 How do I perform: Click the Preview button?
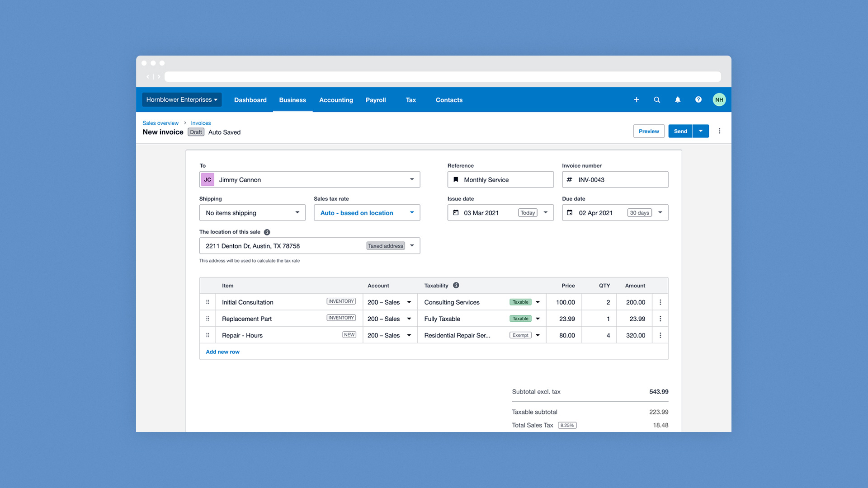coord(649,131)
